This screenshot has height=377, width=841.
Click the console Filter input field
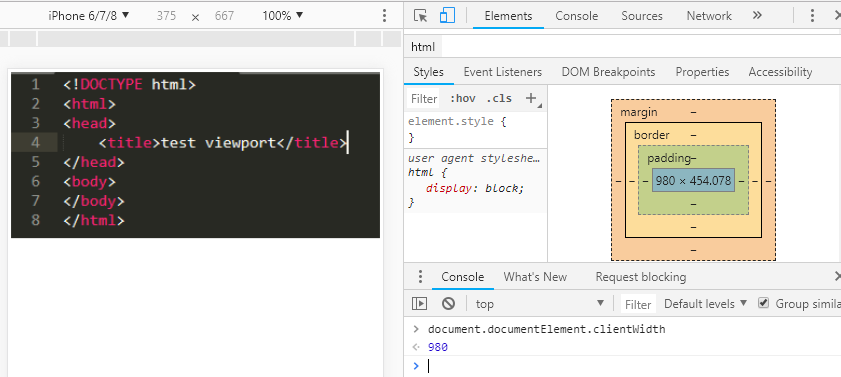pos(638,304)
